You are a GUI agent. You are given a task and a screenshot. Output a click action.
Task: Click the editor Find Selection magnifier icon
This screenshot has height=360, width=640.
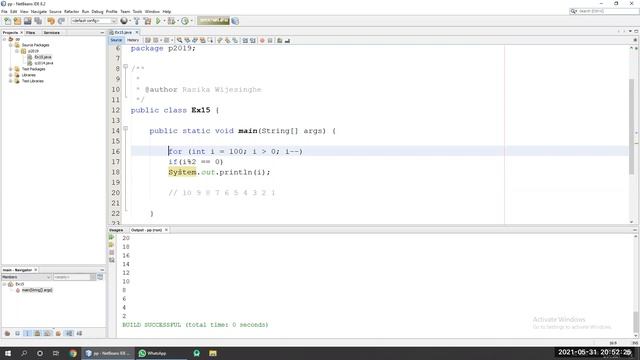179,40
